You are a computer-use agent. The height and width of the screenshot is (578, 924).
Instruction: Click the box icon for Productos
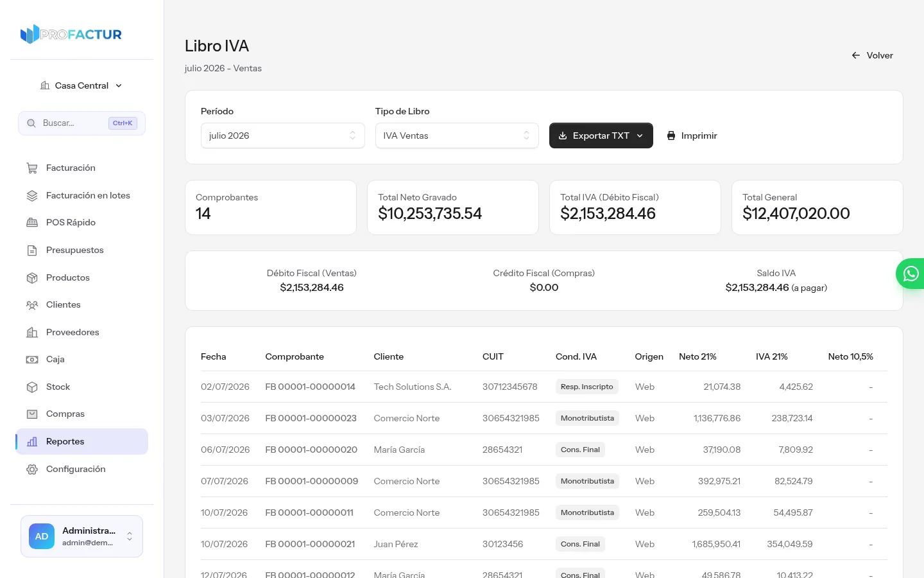click(32, 278)
